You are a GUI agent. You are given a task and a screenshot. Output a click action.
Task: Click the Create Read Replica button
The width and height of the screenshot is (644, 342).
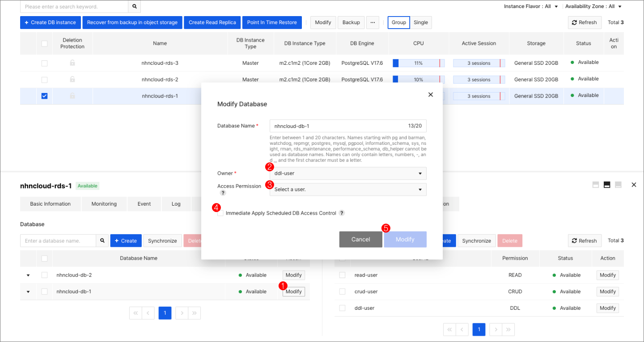point(212,22)
